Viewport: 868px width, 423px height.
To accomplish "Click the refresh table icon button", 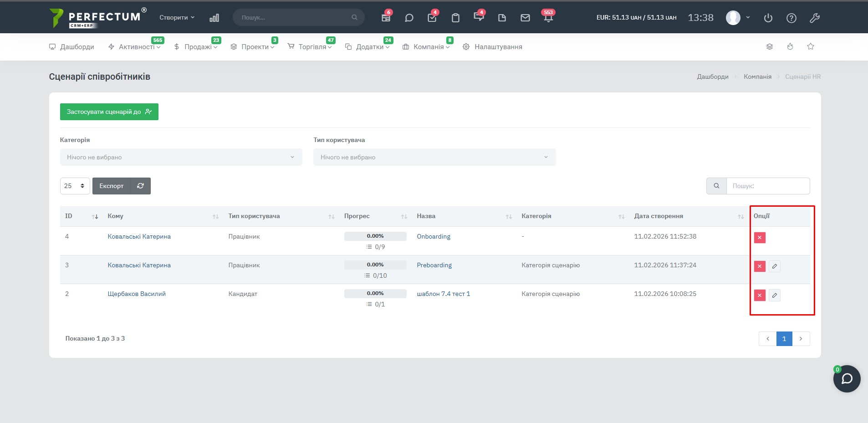I will point(140,186).
